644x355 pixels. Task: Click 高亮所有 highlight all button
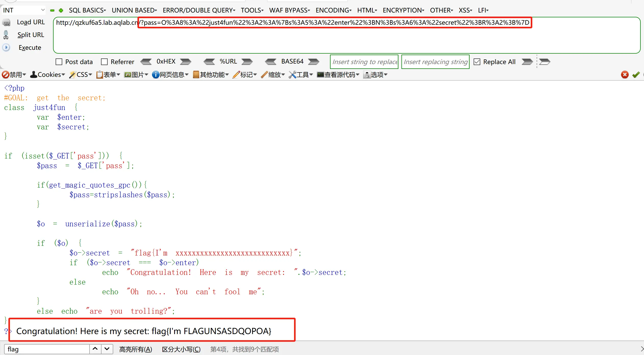pos(136,349)
